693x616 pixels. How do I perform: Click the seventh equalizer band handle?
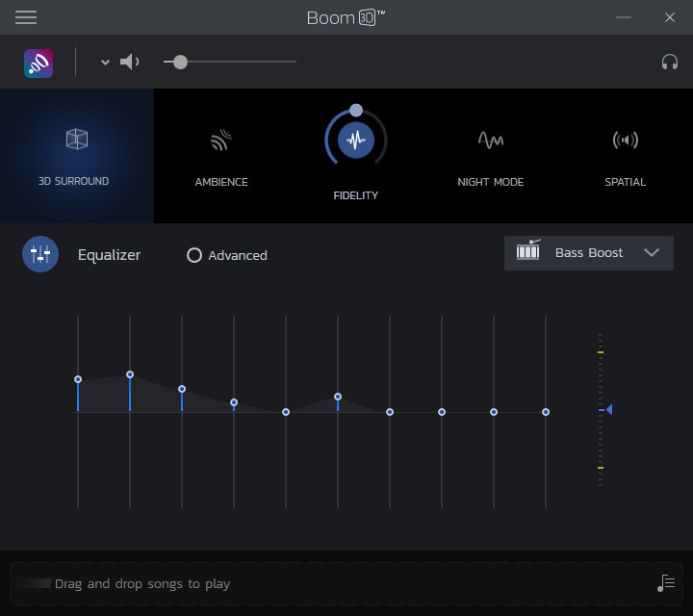(390, 412)
